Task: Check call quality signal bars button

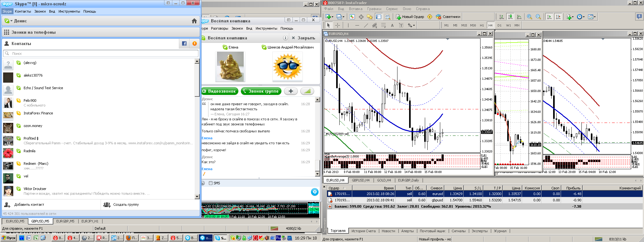Action: pyautogui.click(x=307, y=91)
